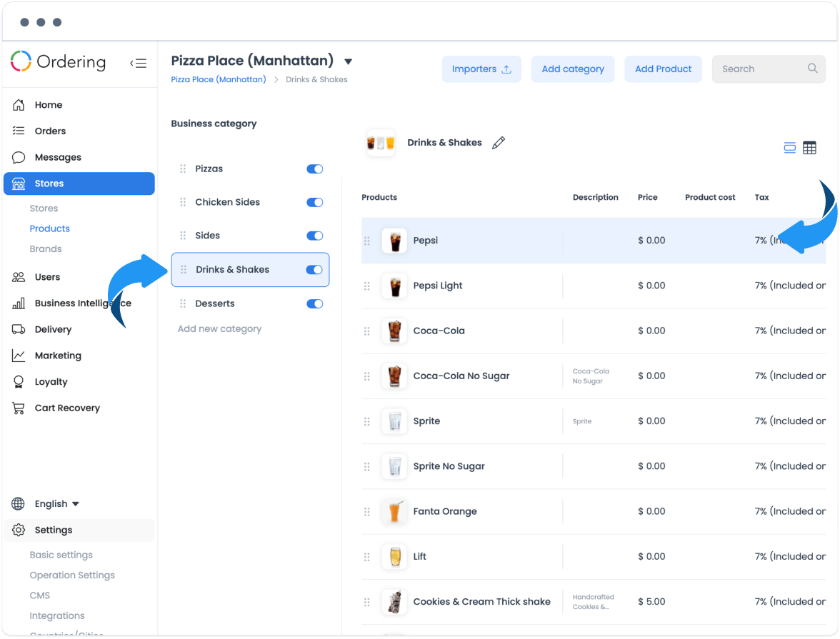Click drag handle of Lift row
Viewport: 840px width, 639px height.
coord(367,557)
